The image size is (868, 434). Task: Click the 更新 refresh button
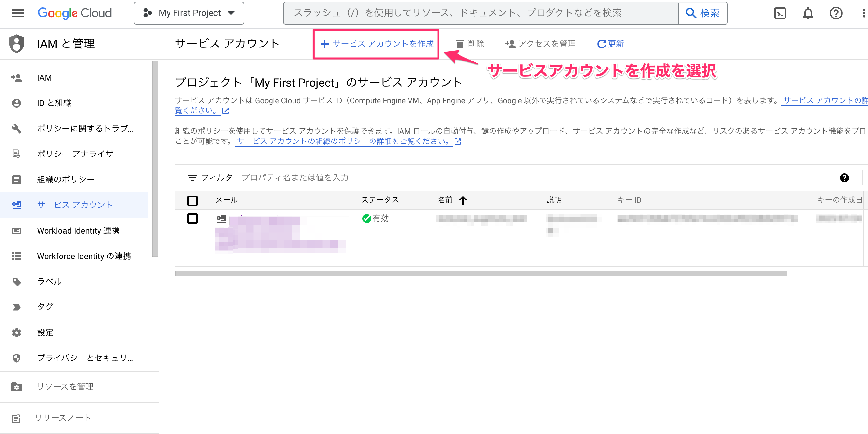pyautogui.click(x=611, y=44)
